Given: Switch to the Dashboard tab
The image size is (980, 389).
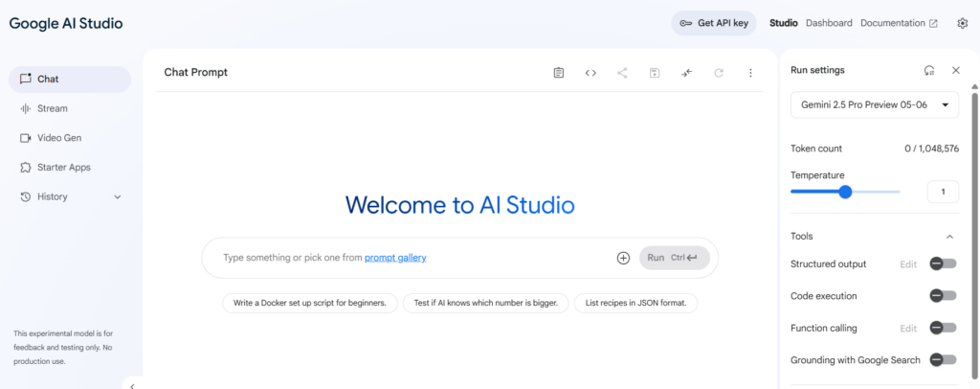Looking at the screenshot, I should [829, 23].
